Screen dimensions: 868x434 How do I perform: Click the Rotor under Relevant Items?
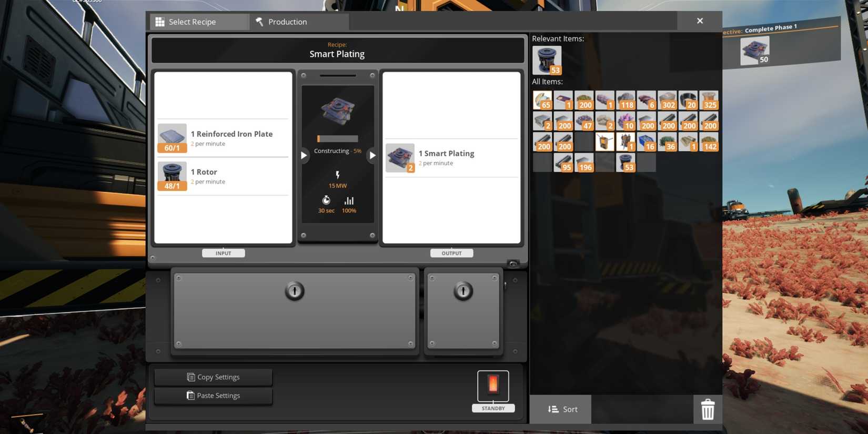coord(547,60)
